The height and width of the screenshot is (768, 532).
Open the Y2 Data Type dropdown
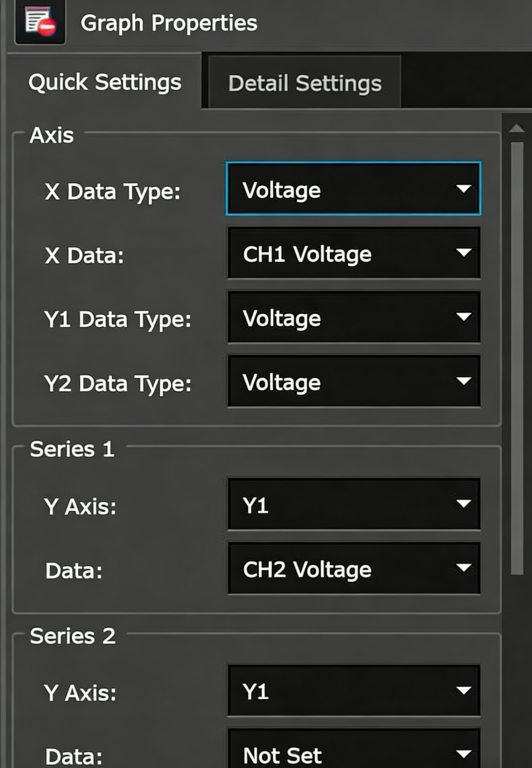point(353,381)
